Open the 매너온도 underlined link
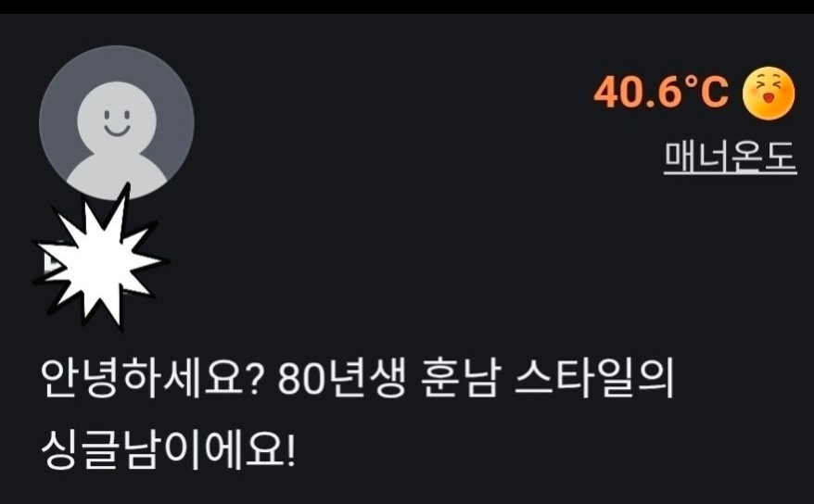Screen dimensions: 814x504 (x=730, y=157)
